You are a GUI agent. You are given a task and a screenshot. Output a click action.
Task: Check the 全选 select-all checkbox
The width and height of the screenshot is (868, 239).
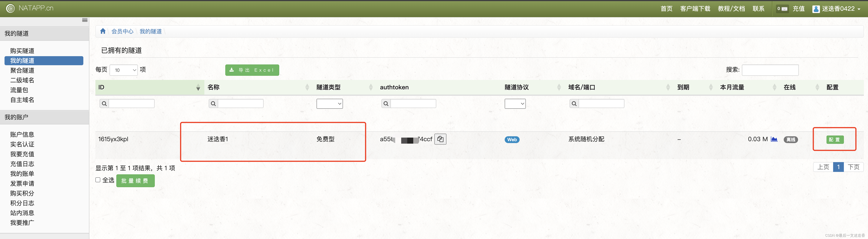tap(98, 180)
